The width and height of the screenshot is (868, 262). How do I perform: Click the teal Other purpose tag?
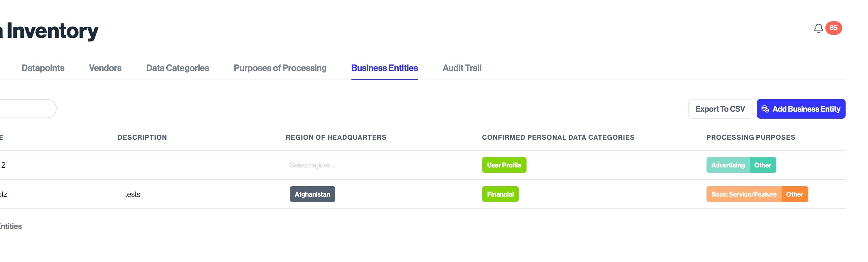point(763,165)
